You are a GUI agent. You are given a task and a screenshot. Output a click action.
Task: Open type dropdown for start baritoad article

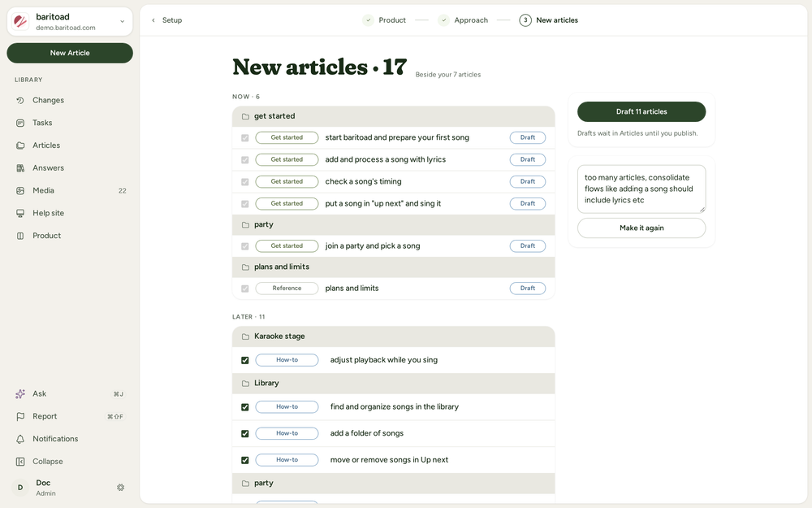point(287,137)
